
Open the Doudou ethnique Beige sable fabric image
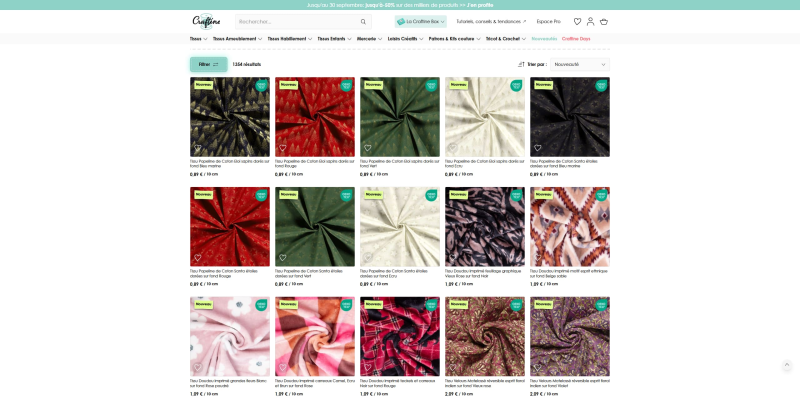(569, 227)
